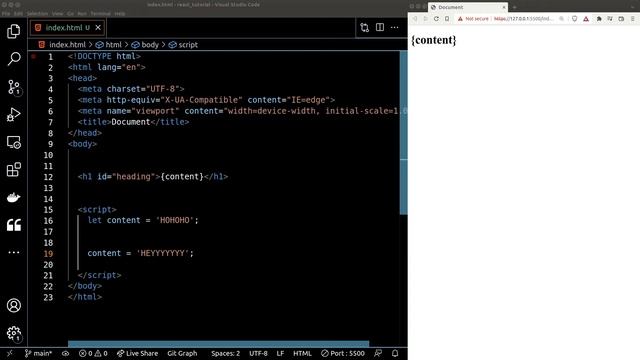Open browser extensions puzzle icon

pyautogui.click(x=599, y=19)
